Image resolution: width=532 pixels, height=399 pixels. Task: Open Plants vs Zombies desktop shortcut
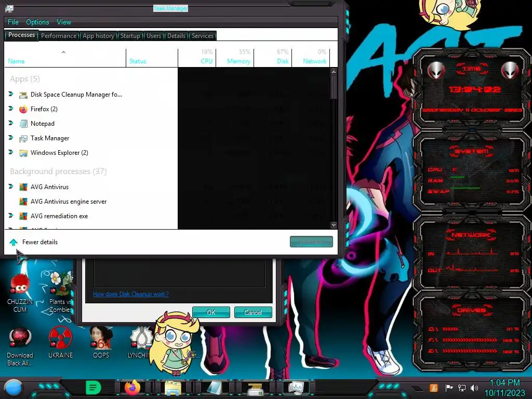pos(60,292)
